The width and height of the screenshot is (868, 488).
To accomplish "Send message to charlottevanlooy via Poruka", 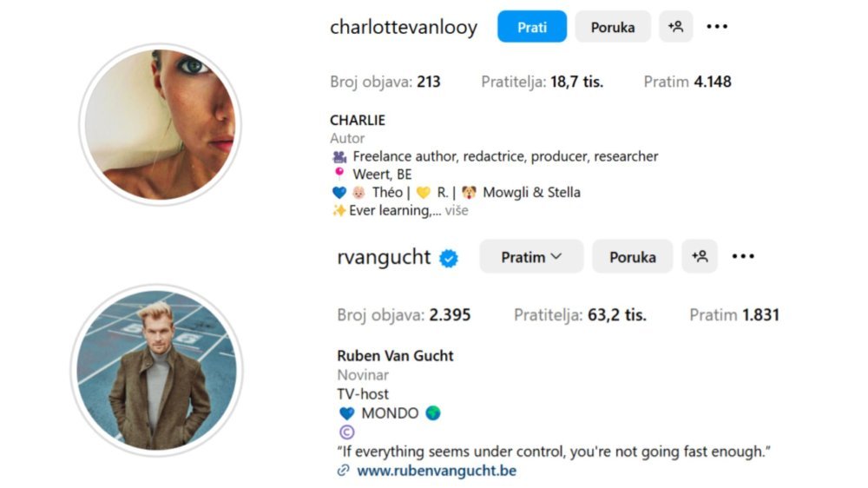I will click(613, 27).
